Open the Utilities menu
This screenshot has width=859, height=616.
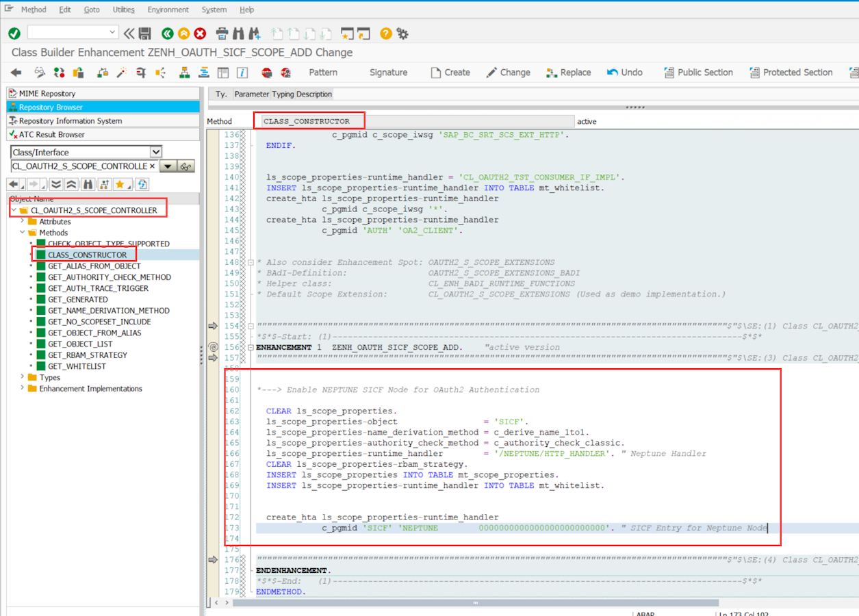coord(123,9)
